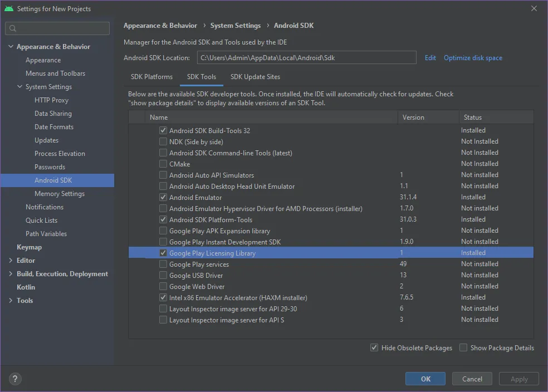Image resolution: width=548 pixels, height=392 pixels.
Task: Click the Name column header
Action: point(272,117)
